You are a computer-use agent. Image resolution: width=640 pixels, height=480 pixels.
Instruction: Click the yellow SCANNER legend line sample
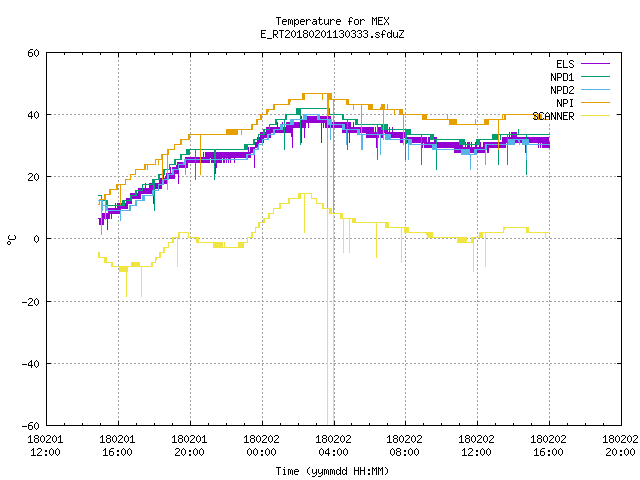click(595, 116)
